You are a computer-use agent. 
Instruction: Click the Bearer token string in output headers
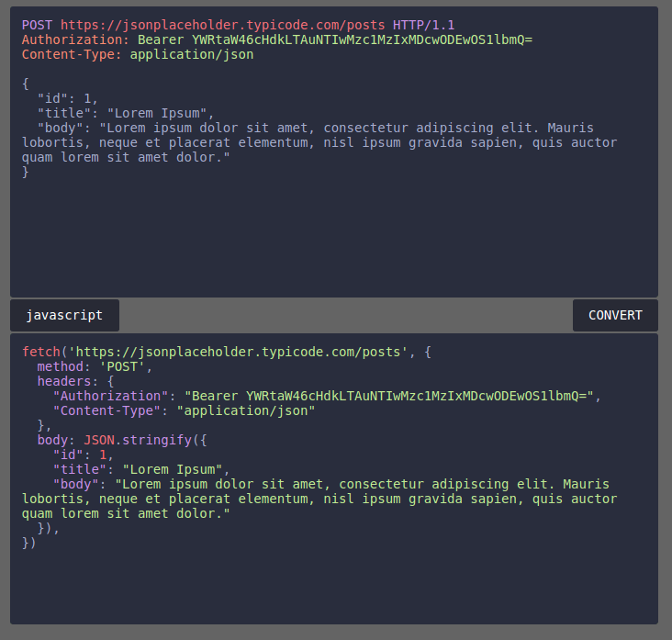388,396
